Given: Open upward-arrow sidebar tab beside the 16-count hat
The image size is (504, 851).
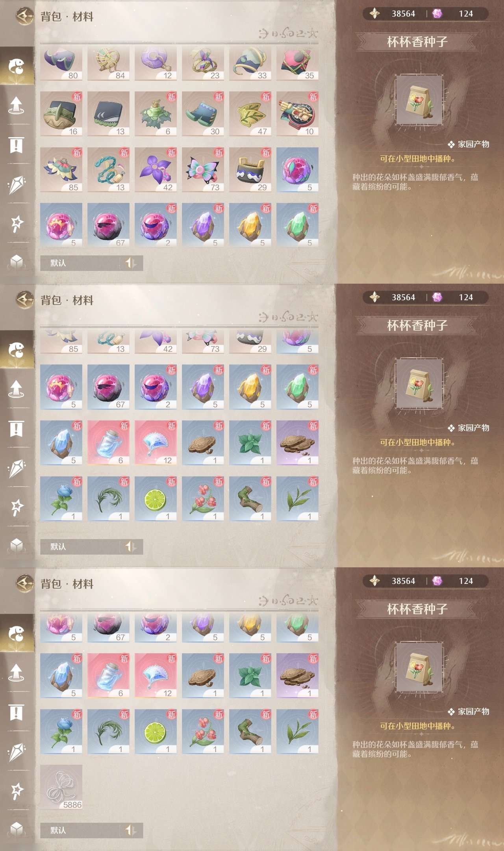Looking at the screenshot, I should (16, 106).
